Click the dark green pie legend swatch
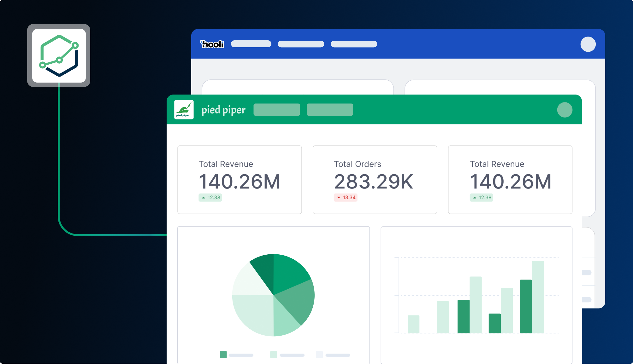Screen dimensions: 633x364 point(223,355)
